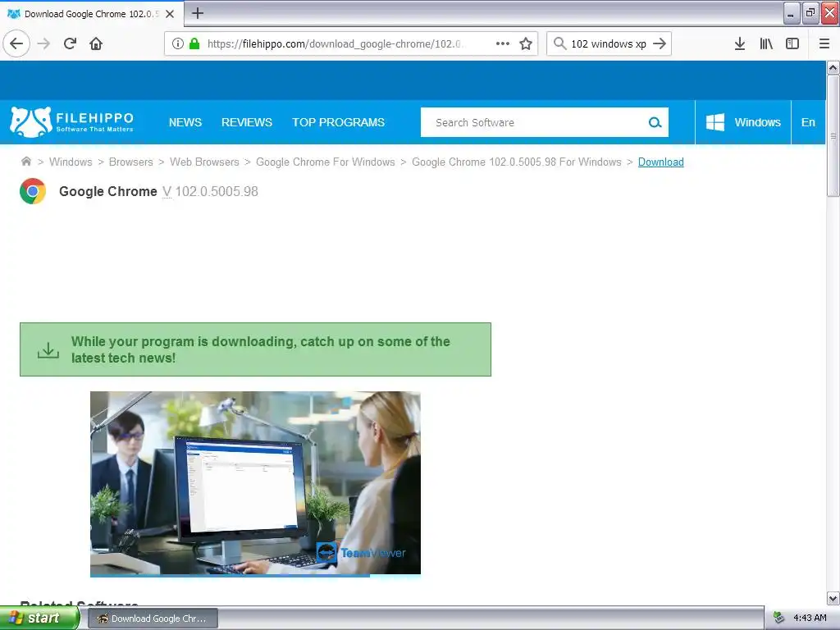Open the En language selector
840x630 pixels.
808,122
